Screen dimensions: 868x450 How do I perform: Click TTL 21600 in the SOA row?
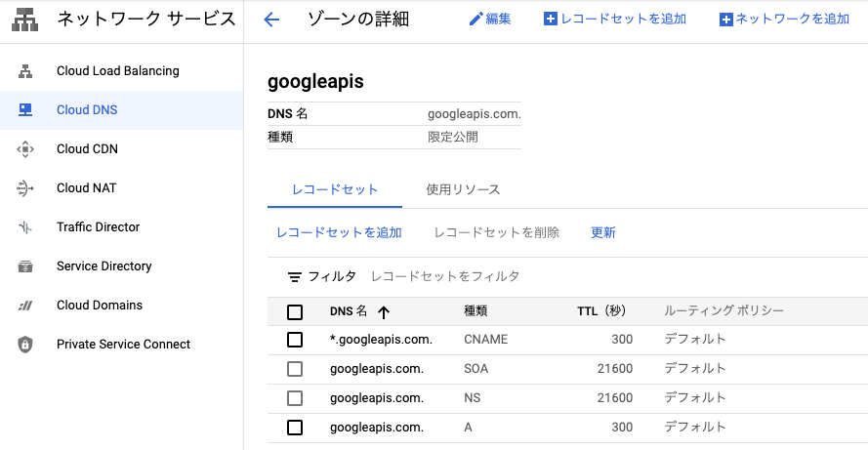tap(615, 369)
